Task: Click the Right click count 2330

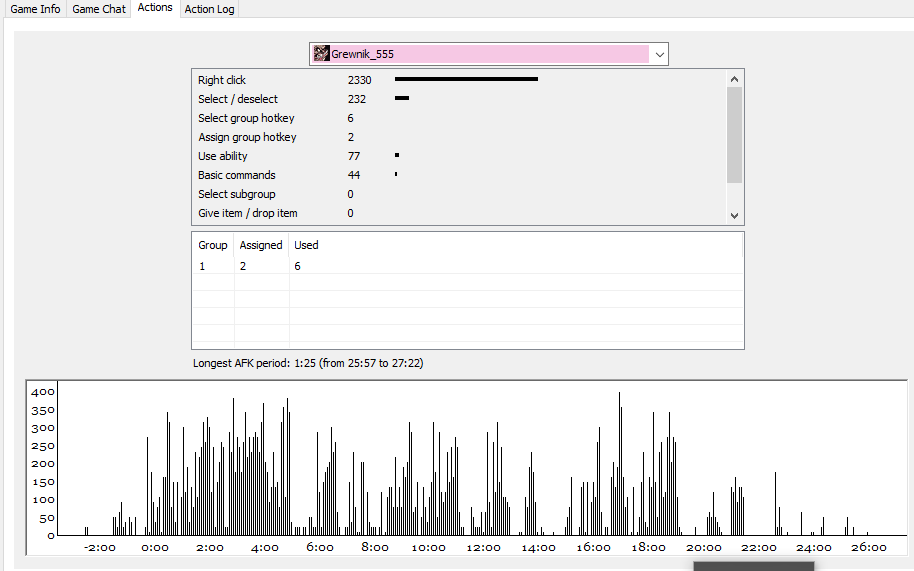Action: (360, 80)
